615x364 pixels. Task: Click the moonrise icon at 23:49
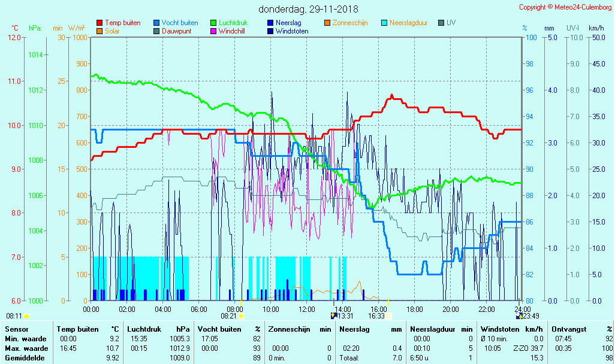(519, 316)
